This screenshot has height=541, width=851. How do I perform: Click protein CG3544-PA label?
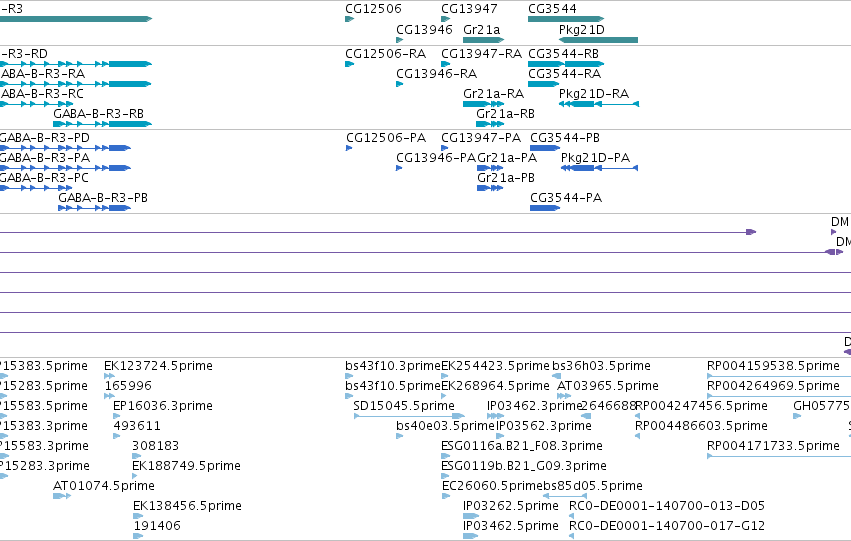click(x=566, y=198)
